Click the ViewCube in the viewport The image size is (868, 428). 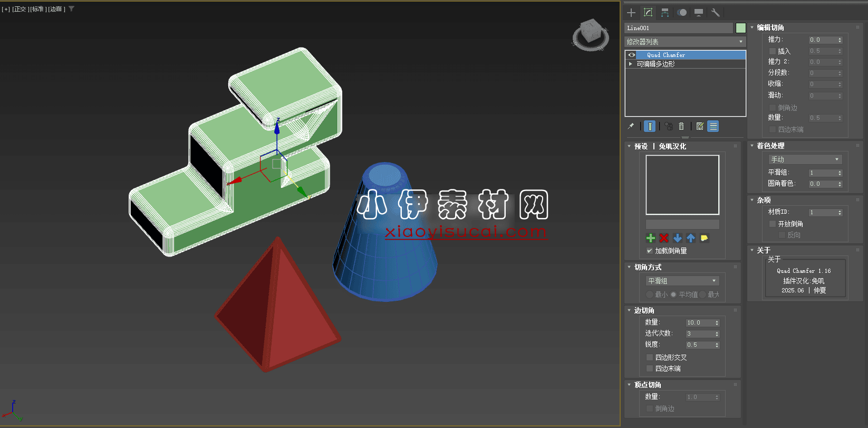click(x=590, y=35)
